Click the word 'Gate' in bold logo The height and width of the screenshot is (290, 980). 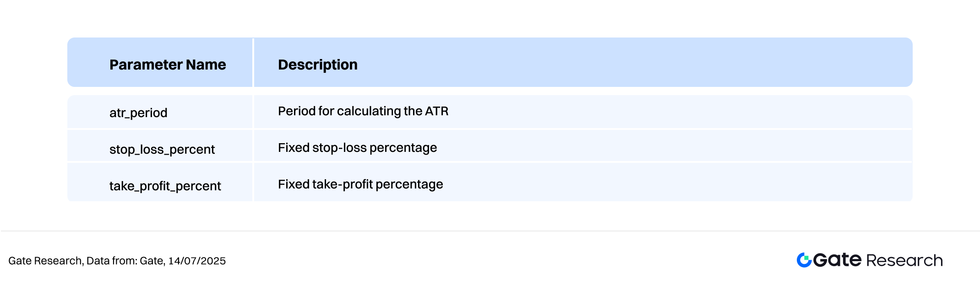click(x=838, y=259)
